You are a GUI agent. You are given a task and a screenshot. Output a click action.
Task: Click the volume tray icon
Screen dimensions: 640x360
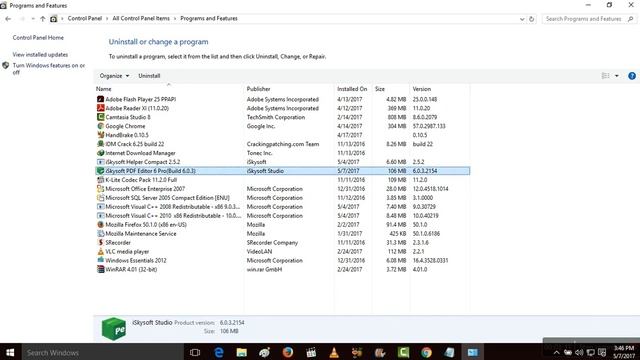tap(579, 353)
